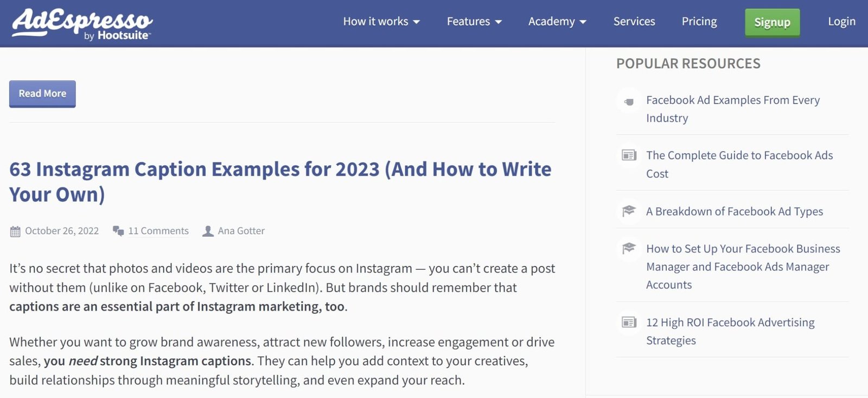Click the graduation cap icon for Facebook Ad Types

pyautogui.click(x=628, y=211)
